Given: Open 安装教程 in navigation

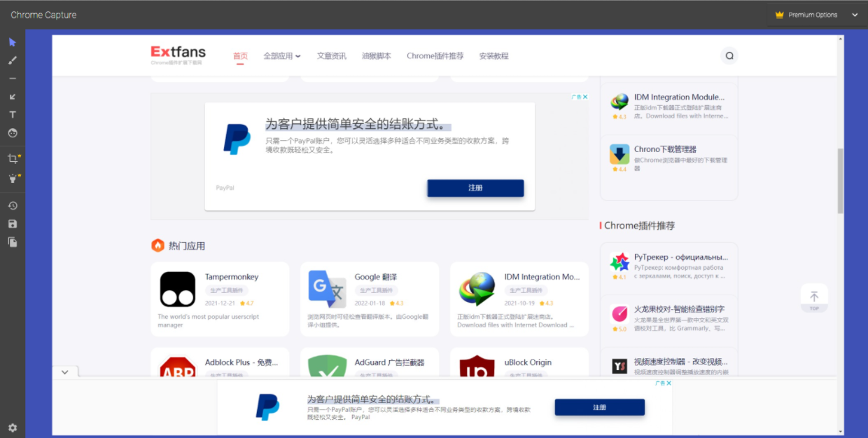Looking at the screenshot, I should pos(493,56).
